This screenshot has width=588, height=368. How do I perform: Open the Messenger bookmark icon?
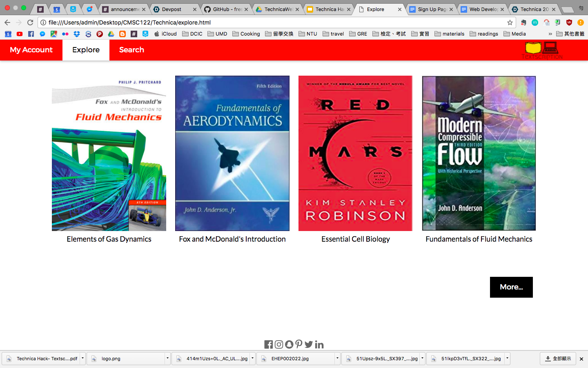(42, 34)
